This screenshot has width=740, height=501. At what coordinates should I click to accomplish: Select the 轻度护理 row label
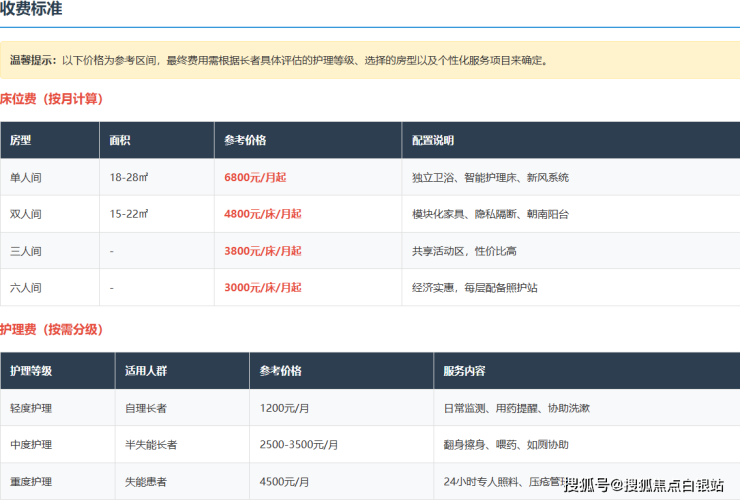tap(31, 408)
